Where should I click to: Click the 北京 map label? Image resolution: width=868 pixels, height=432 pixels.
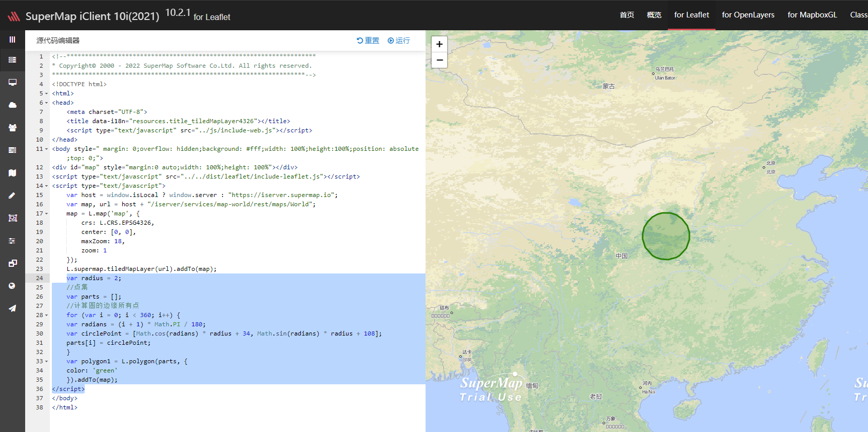[771, 163]
